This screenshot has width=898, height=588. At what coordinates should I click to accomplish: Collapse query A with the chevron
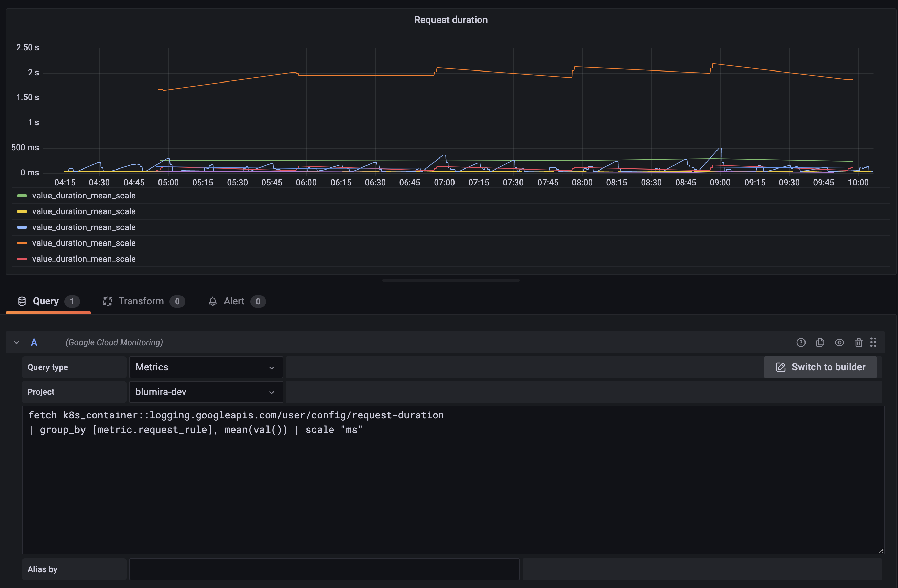[x=16, y=342]
